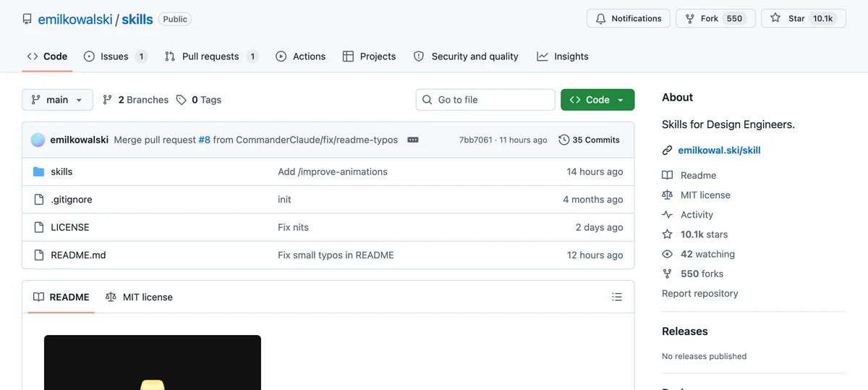Open commit author emilkowalski link
This screenshot has height=390, width=868.
(80, 140)
